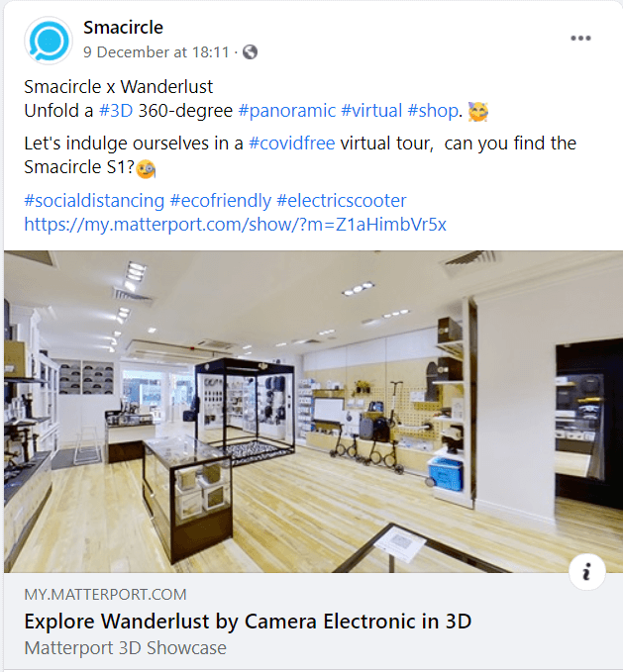This screenshot has width=623, height=672.
Task: Open the #electricscooter hashtag
Action: [342, 201]
